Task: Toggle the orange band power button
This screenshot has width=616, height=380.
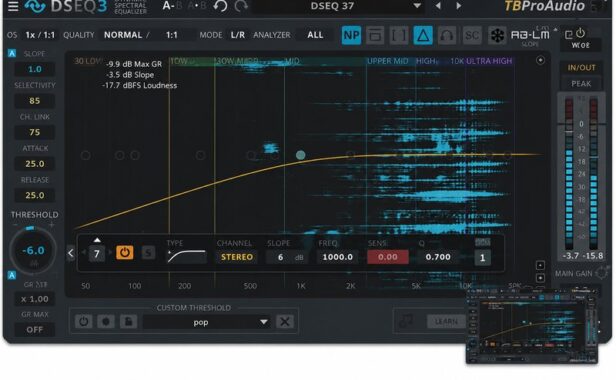Action: (x=125, y=252)
